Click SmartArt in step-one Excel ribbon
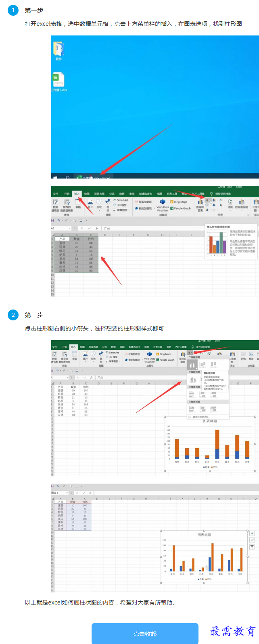Viewport: 259px width, 644px height. (x=120, y=200)
